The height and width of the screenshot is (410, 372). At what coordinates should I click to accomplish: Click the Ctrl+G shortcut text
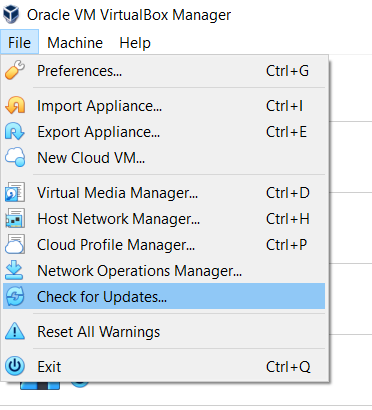tap(287, 71)
